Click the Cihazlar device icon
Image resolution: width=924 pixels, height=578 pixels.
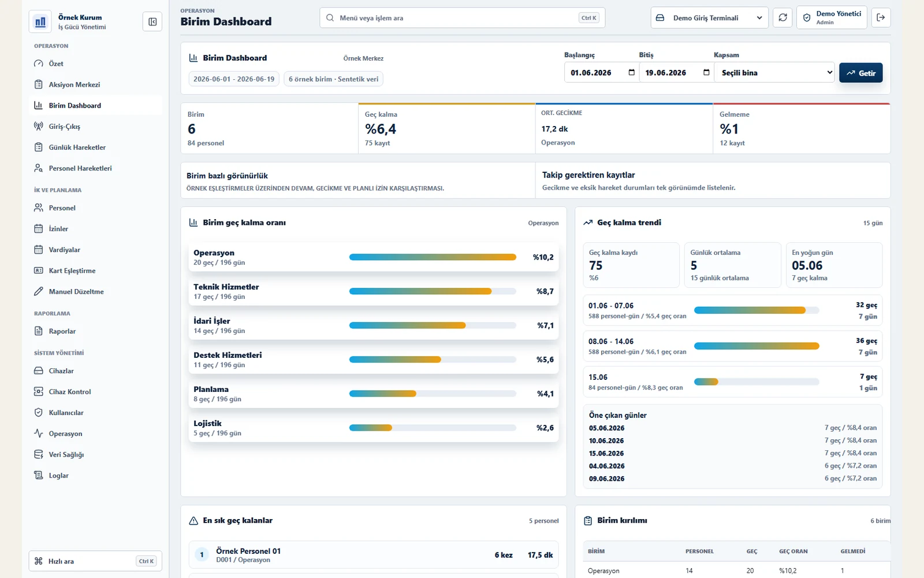[x=39, y=370]
